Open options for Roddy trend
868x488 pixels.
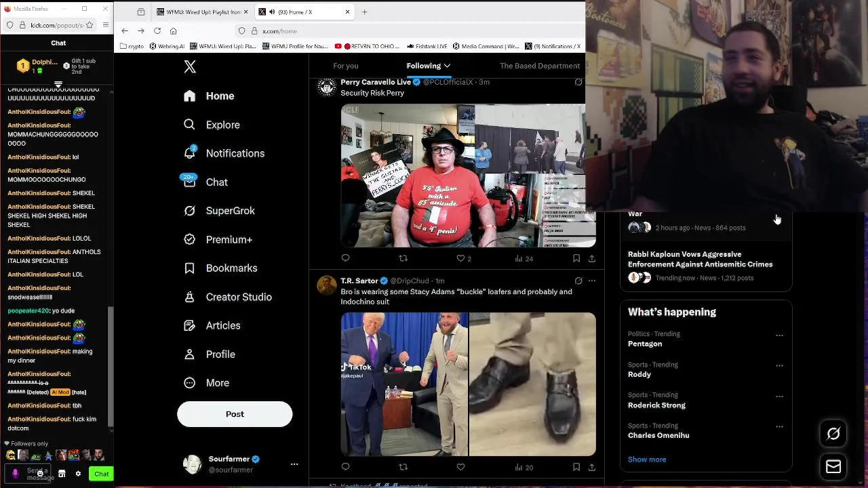pyautogui.click(x=779, y=365)
